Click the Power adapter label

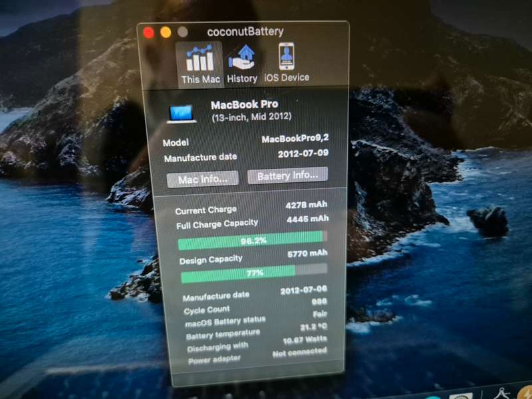pos(214,360)
